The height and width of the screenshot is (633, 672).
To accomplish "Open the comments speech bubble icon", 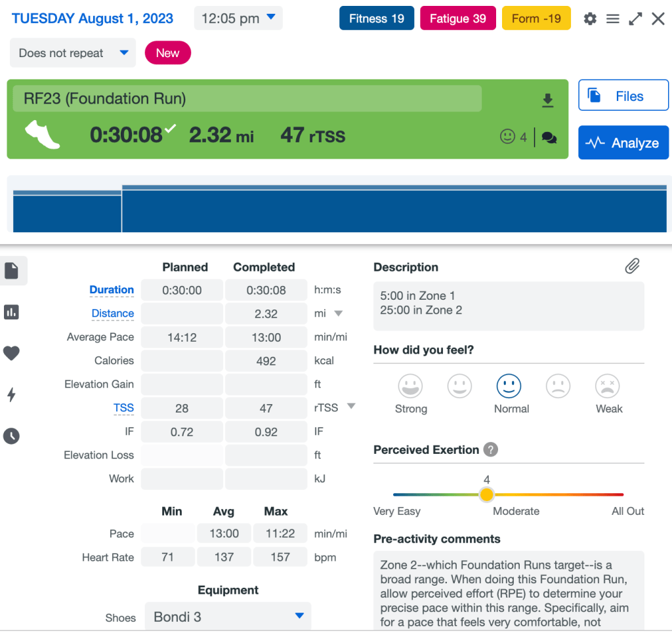I will tap(549, 138).
